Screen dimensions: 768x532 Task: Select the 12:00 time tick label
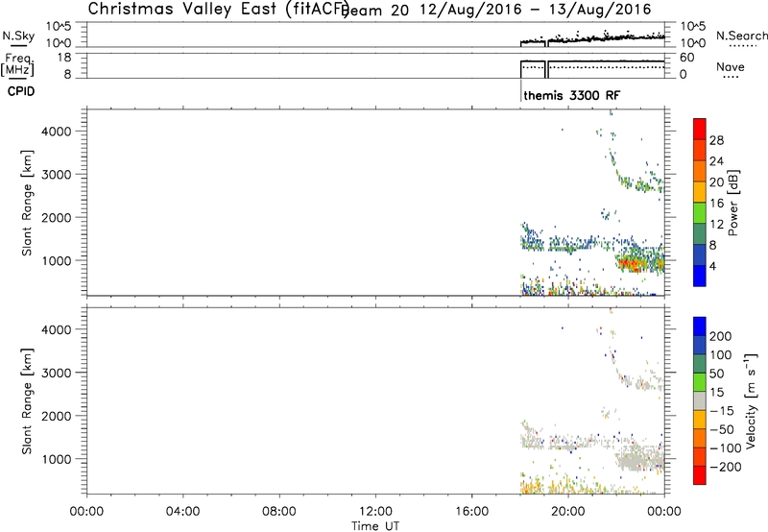point(375,512)
